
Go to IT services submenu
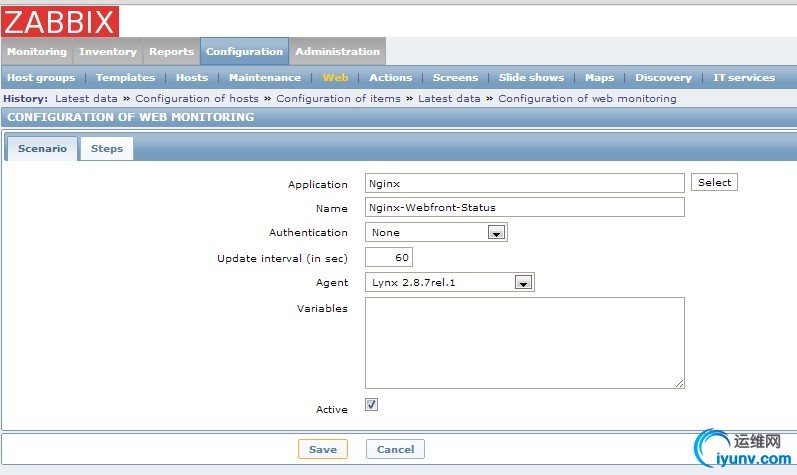tap(744, 78)
